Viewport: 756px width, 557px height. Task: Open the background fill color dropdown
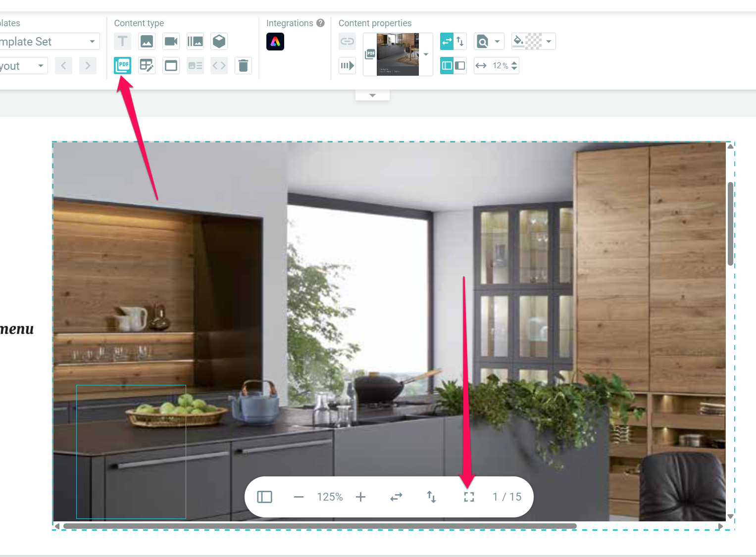coord(549,42)
